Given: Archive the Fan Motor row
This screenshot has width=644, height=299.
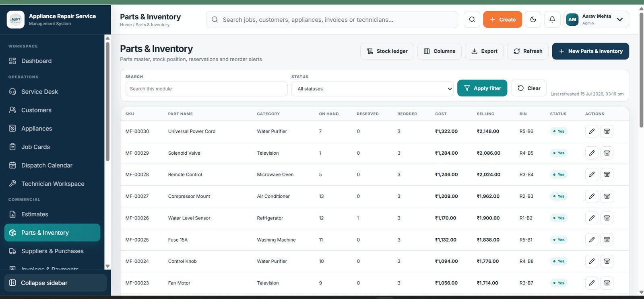Looking at the screenshot, I should click(607, 283).
